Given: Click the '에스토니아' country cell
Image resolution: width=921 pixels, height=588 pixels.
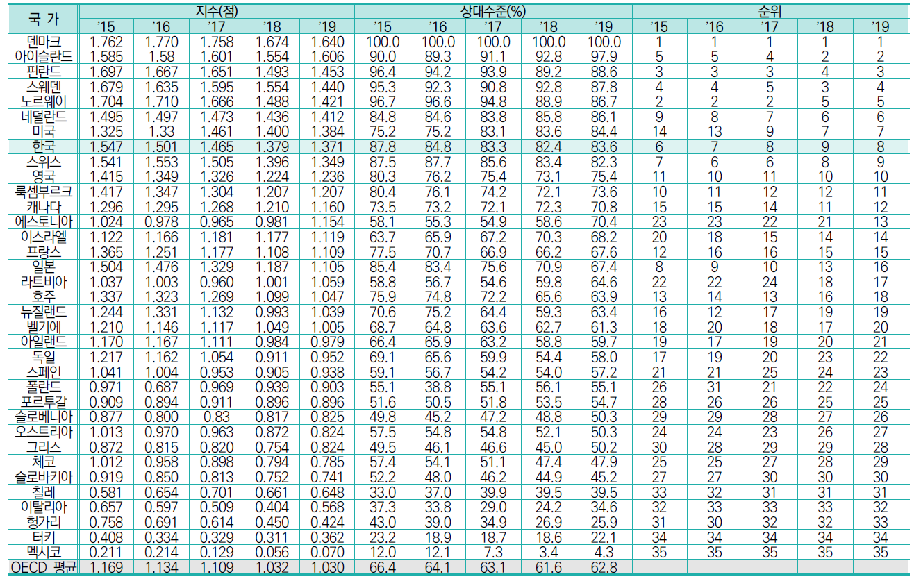Looking at the screenshot, I should click(44, 222).
